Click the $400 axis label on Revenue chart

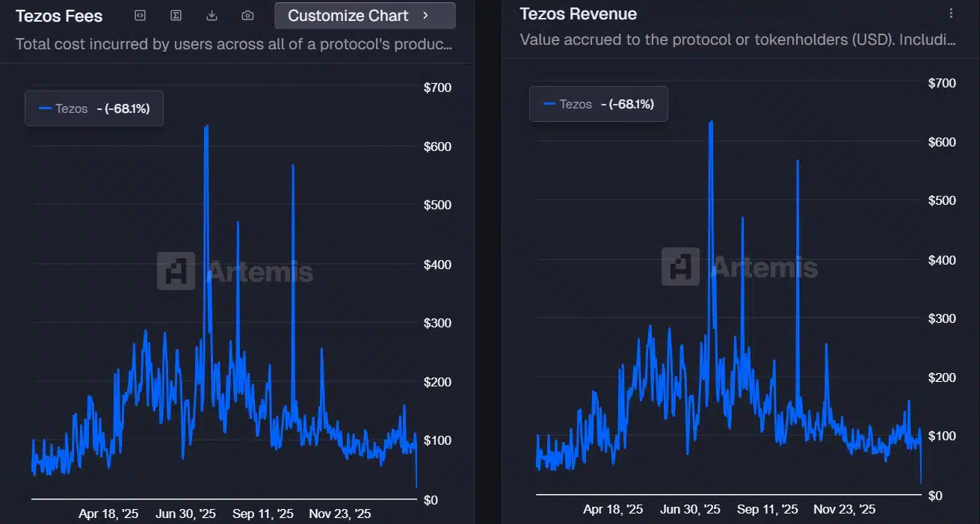(942, 260)
